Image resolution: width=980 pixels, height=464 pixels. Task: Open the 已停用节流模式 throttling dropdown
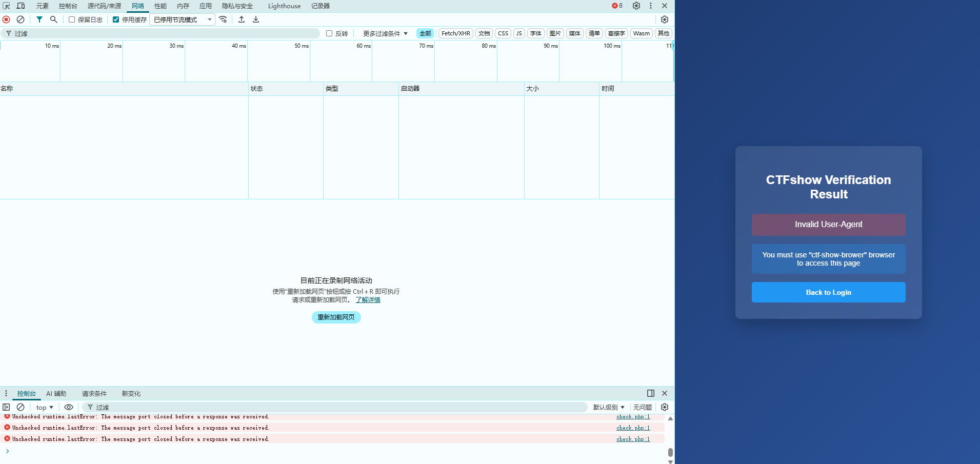tap(183, 19)
